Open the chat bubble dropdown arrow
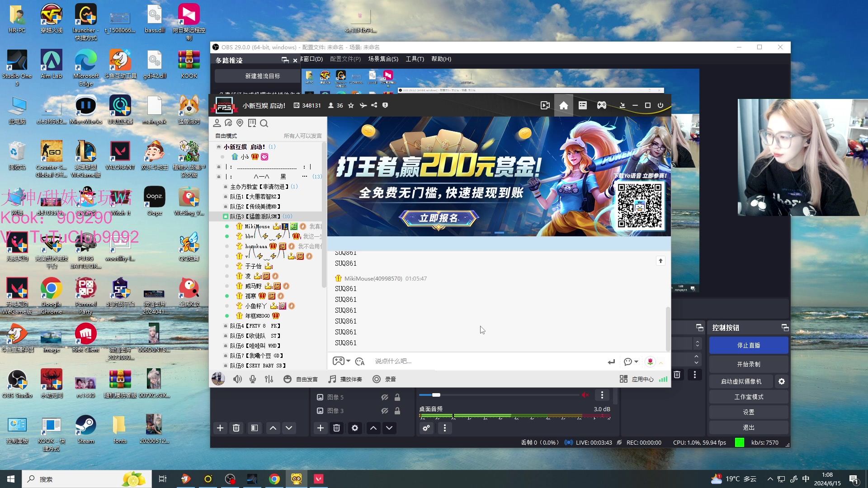The height and width of the screenshot is (488, 868). (x=636, y=361)
